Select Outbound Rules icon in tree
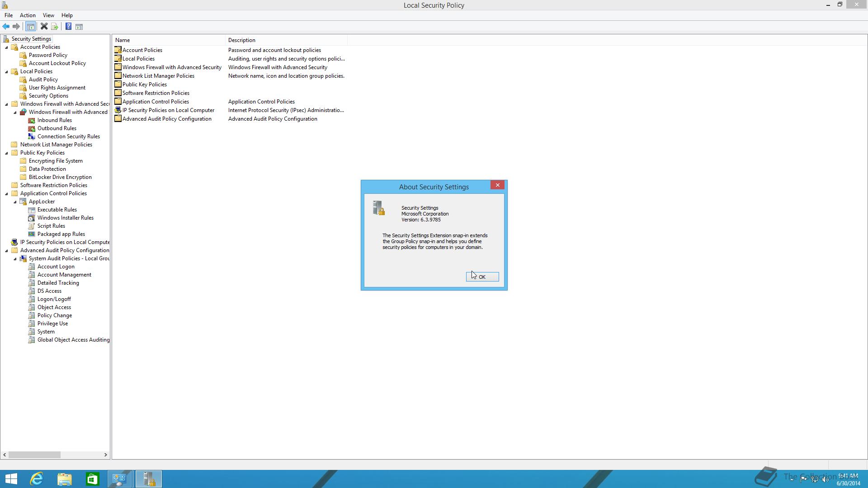Image resolution: width=868 pixels, height=488 pixels. click(x=32, y=128)
